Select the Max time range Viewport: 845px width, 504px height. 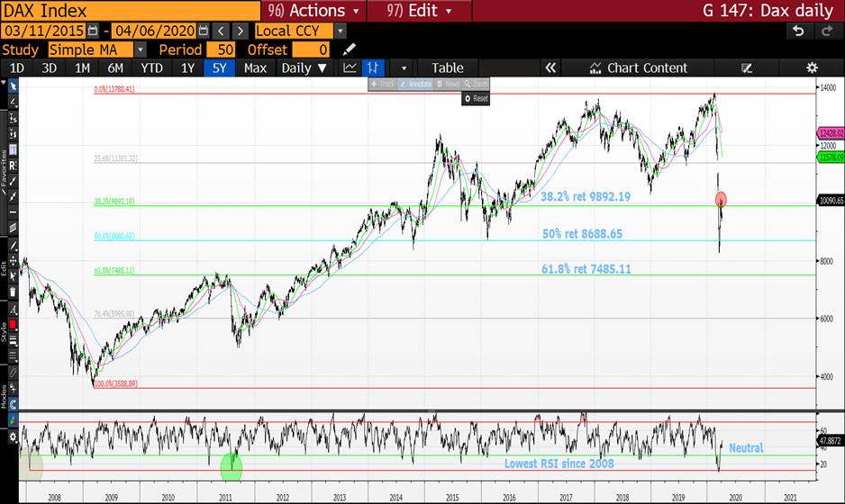(255, 67)
